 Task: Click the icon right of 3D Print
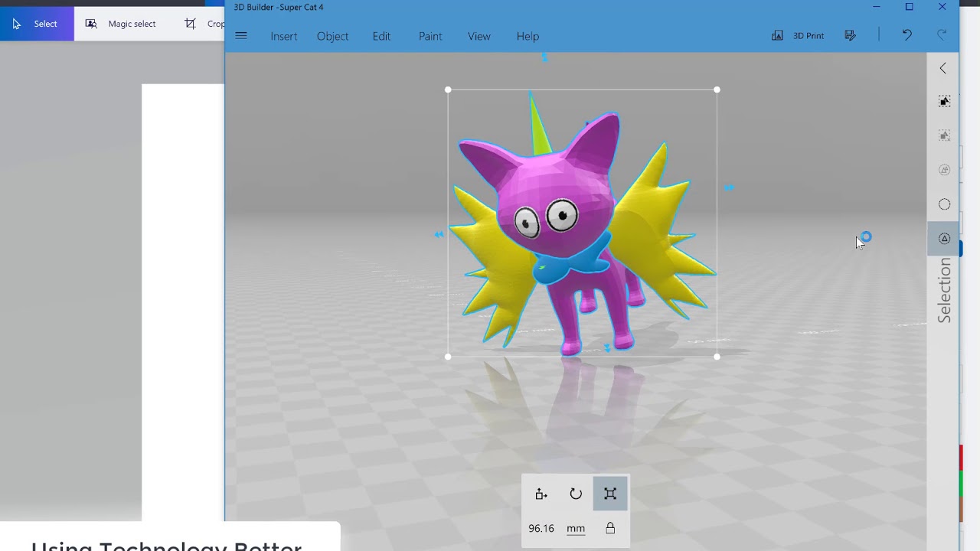click(851, 36)
